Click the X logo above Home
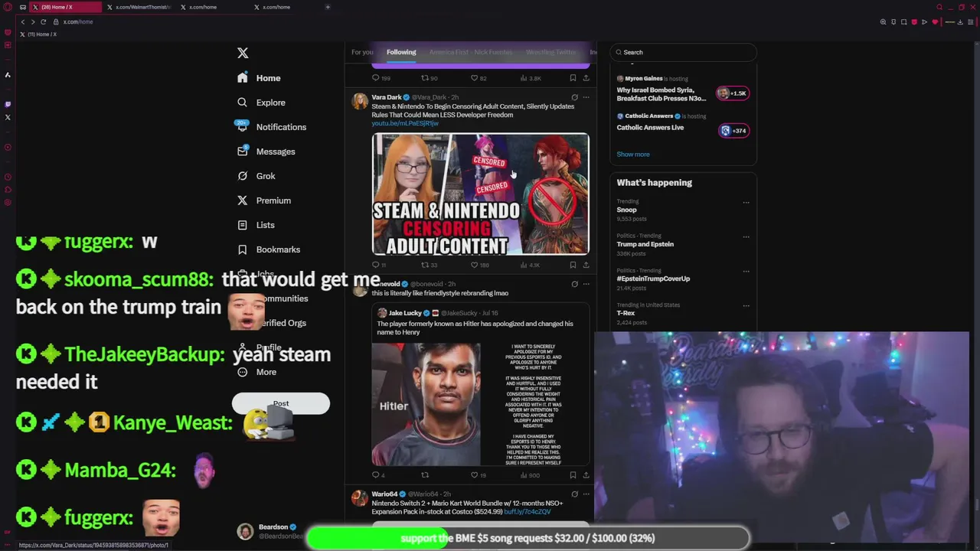The width and height of the screenshot is (980, 551). (243, 53)
